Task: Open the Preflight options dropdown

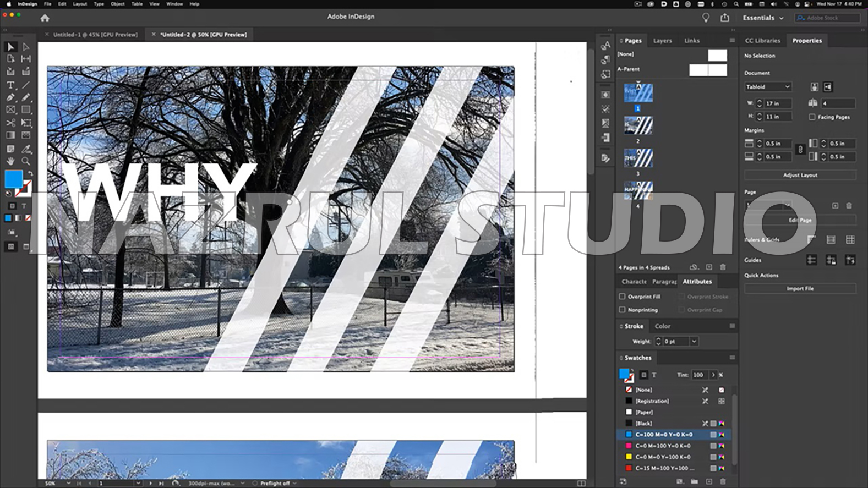Action: pyautogui.click(x=294, y=483)
